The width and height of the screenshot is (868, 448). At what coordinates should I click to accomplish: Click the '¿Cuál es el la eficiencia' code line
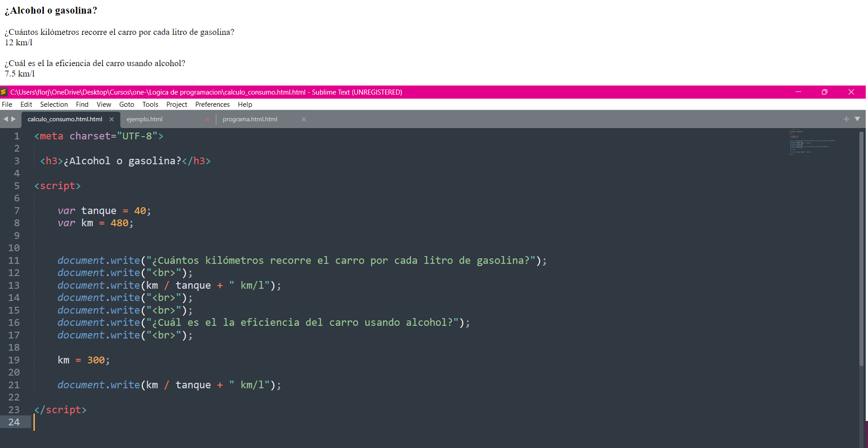point(264,323)
